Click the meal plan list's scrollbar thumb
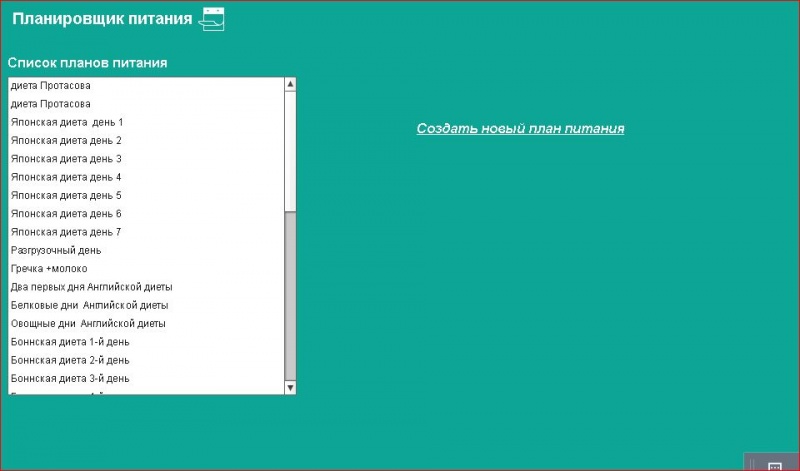 tap(290, 150)
